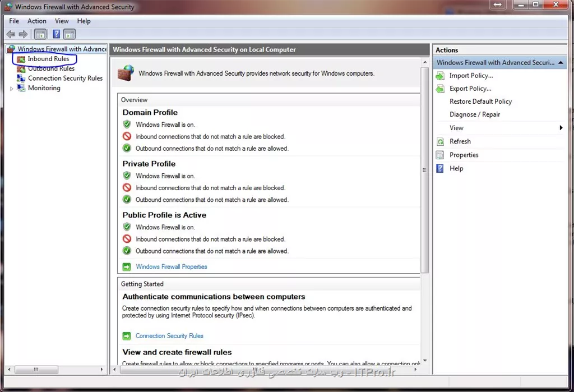Click the Forward arrow toolbar icon
This screenshot has height=392, width=574.
click(23, 34)
